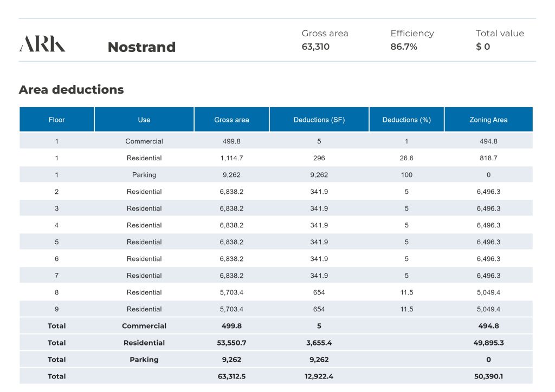The image size is (555, 392).
Task: Select the Parking use cell on floor 1
Action: pos(144,175)
